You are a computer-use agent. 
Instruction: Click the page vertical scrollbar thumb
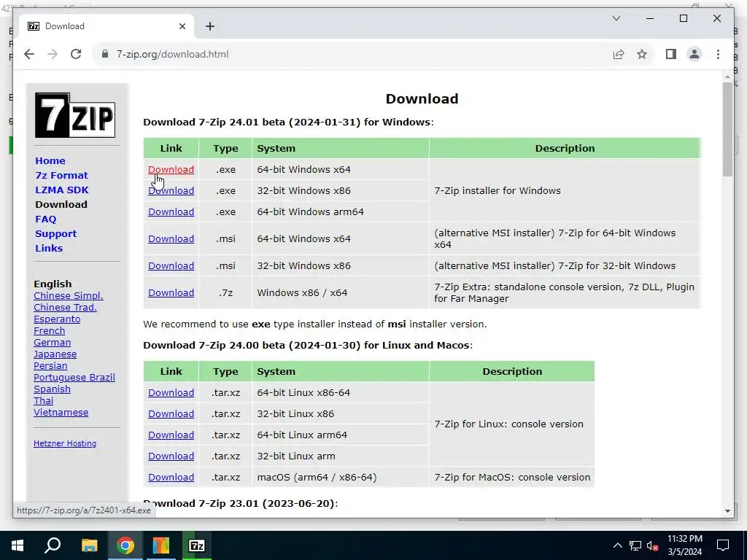pos(727,129)
